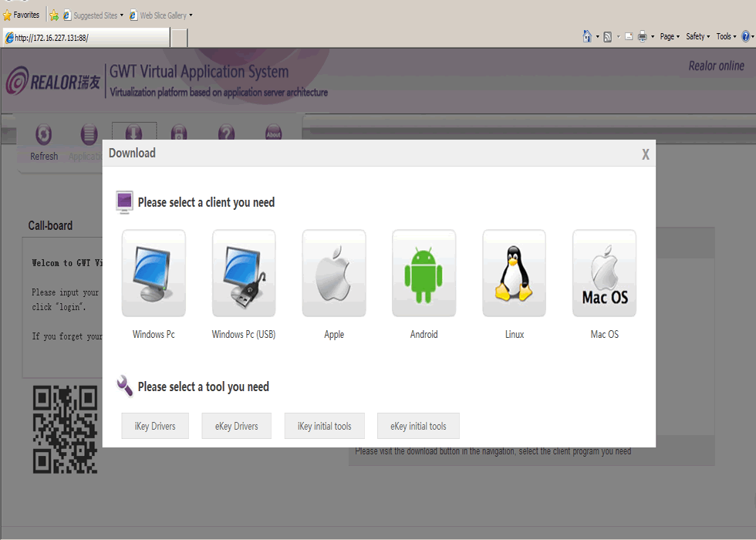The height and width of the screenshot is (540, 756).
Task: Download eKey initial tools
Action: coord(418,426)
